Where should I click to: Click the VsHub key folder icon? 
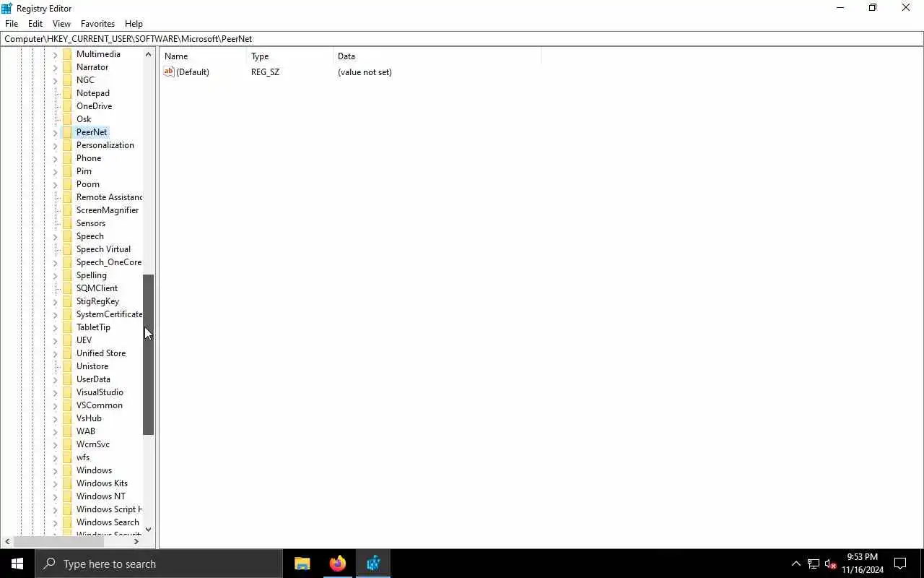click(x=67, y=418)
